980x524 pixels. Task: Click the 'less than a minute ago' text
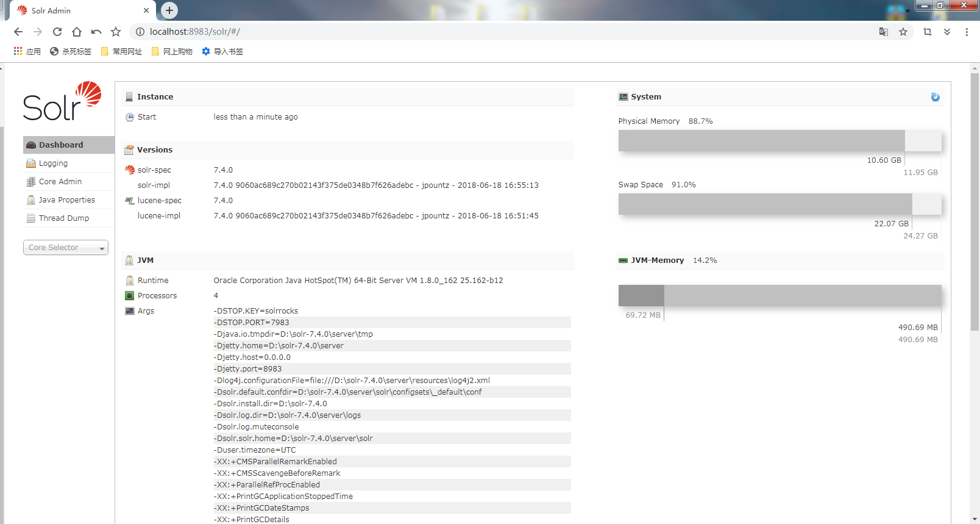coord(256,117)
